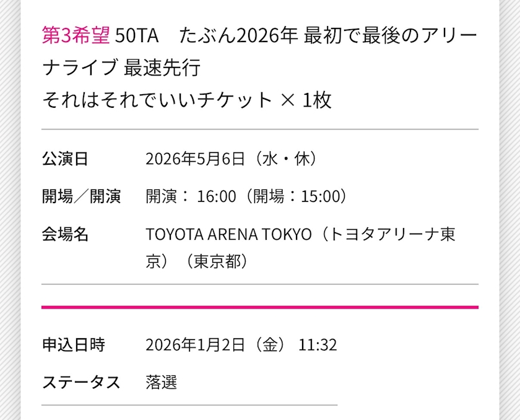520x420 pixels.
Task: Click the 50TA event title text
Action: [137, 35]
